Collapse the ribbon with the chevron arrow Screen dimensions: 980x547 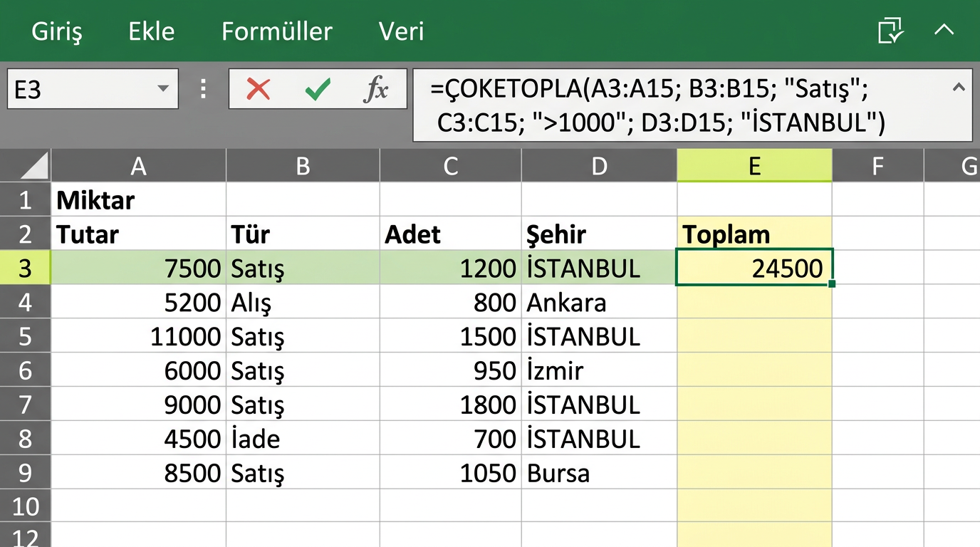[944, 30]
